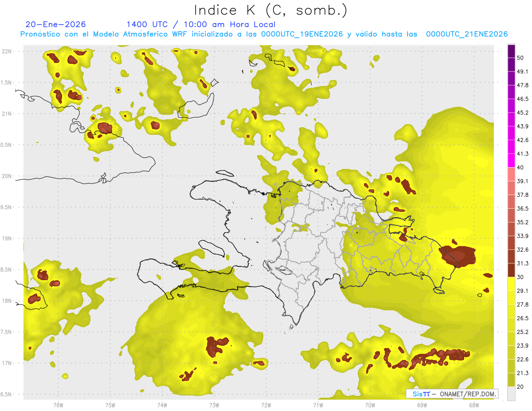Click the color bar value '29.1'
Screen dimensions: 532x411
click(x=523, y=291)
